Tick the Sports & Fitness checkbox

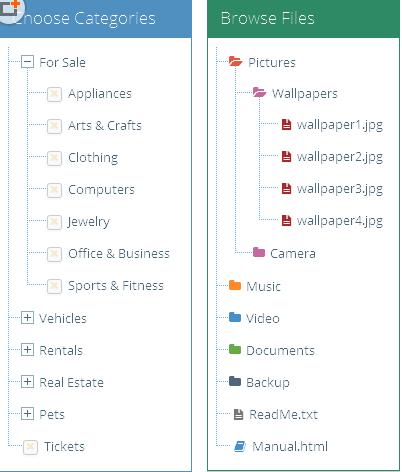[54, 286]
